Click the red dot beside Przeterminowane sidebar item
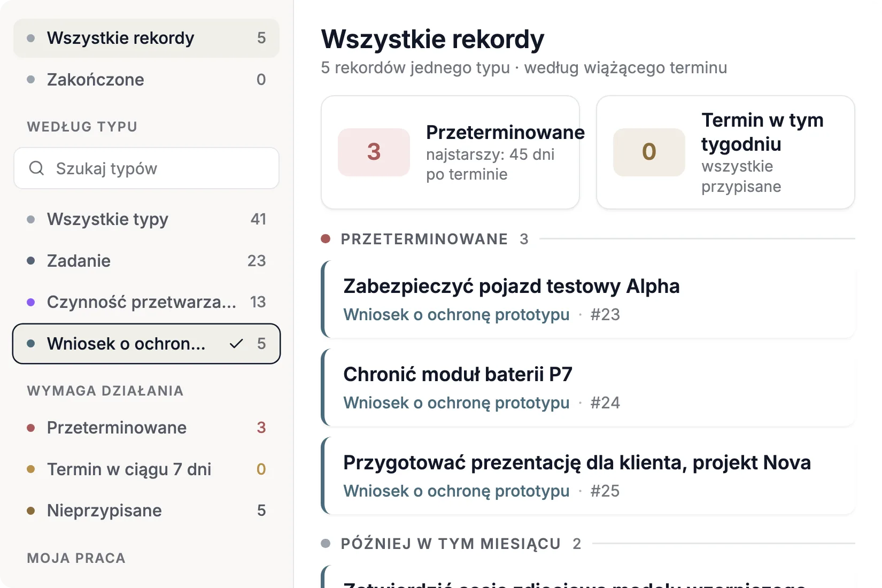The height and width of the screenshot is (588, 882). (31, 428)
